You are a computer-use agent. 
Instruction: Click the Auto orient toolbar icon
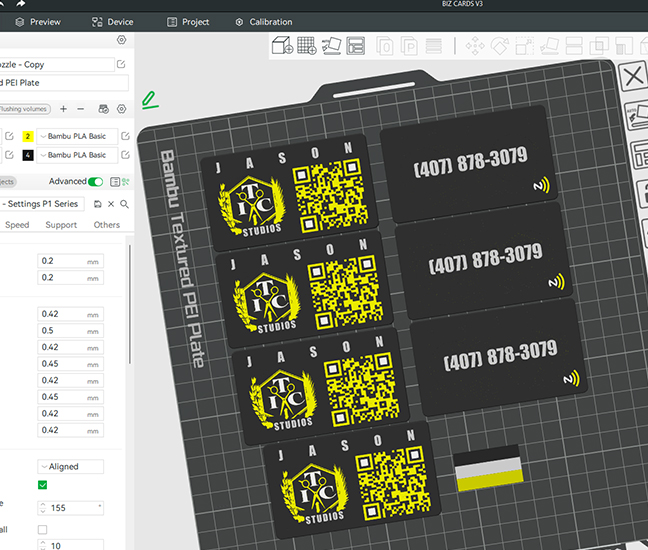[x=331, y=45]
